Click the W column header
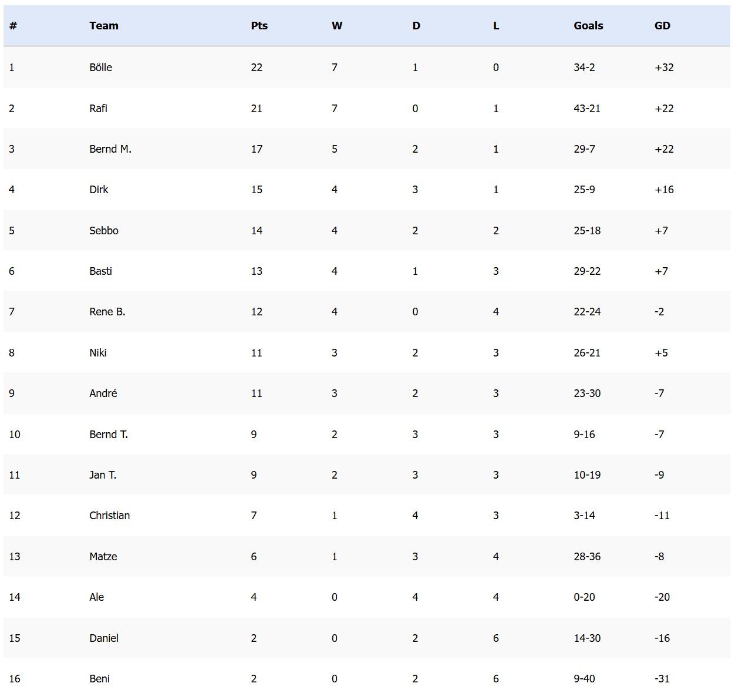The height and width of the screenshot is (700, 735). point(336,26)
